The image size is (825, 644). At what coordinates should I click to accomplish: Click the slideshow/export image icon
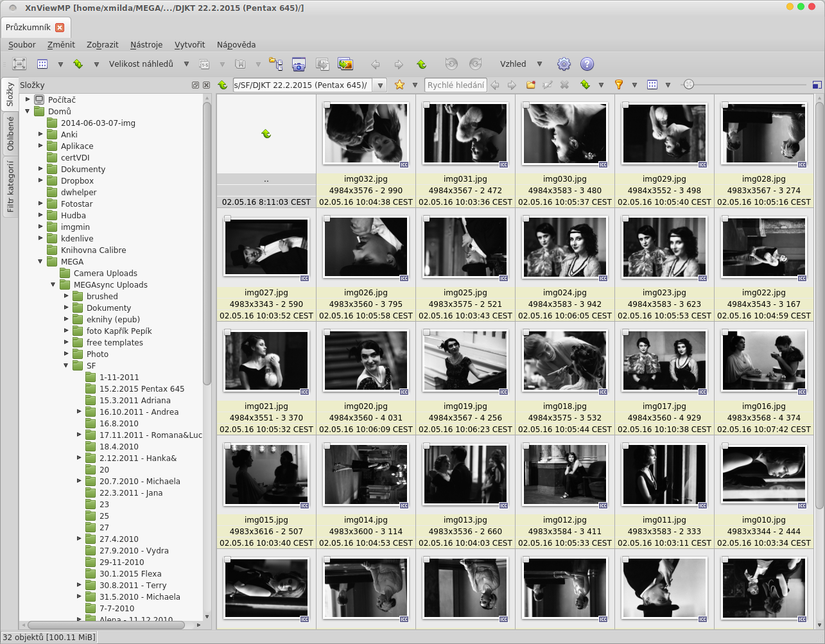point(345,64)
